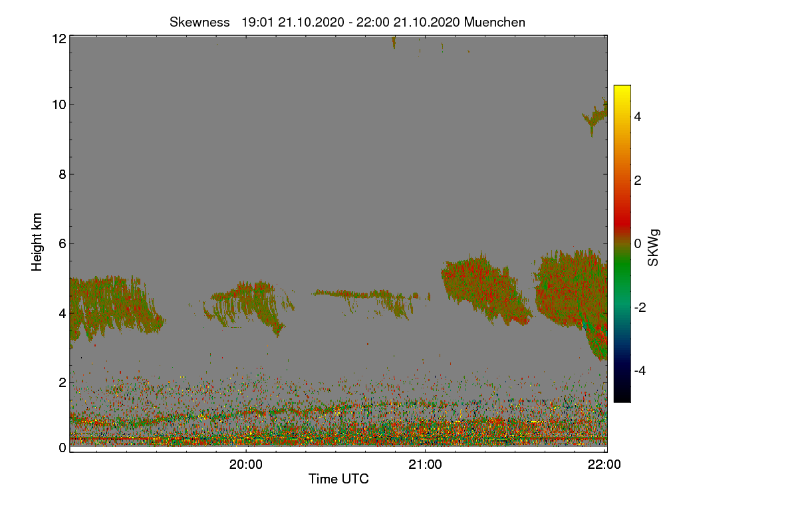Select the "20:00" time tick label
Image resolution: width=798 pixels, height=532 pixels.
click(246, 465)
